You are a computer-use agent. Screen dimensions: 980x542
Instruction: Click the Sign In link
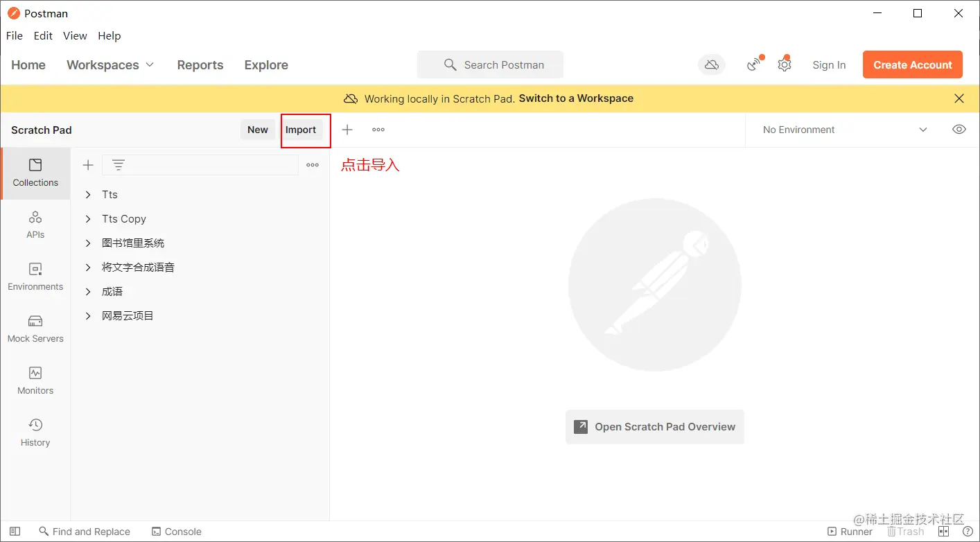tap(829, 65)
